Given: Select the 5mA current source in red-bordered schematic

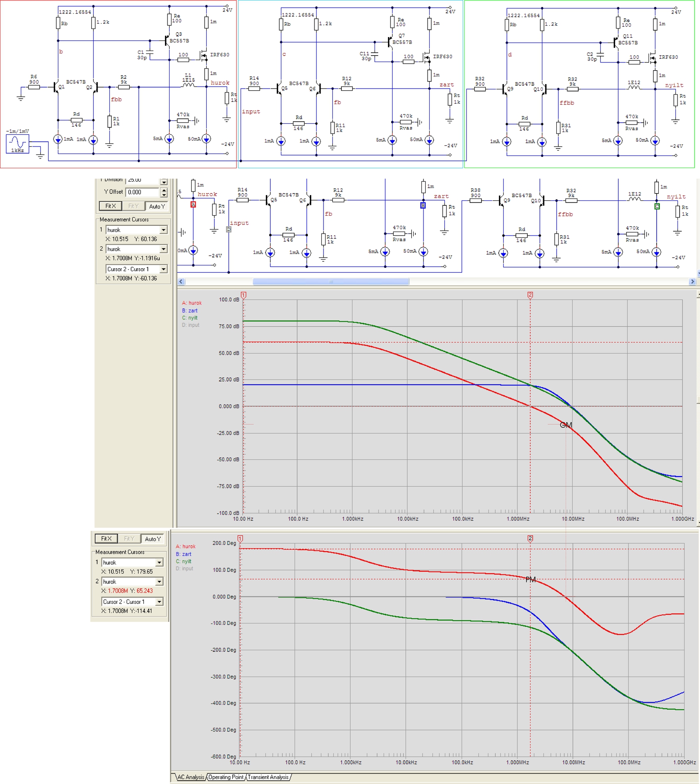Looking at the screenshot, I should 169,139.
